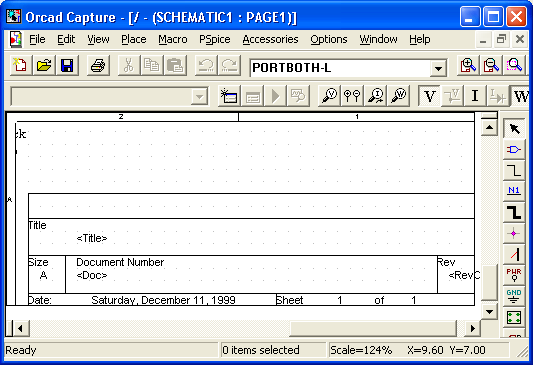Click the New Simulation Profile icon
Screen dimensions: 533x365
coord(229,96)
